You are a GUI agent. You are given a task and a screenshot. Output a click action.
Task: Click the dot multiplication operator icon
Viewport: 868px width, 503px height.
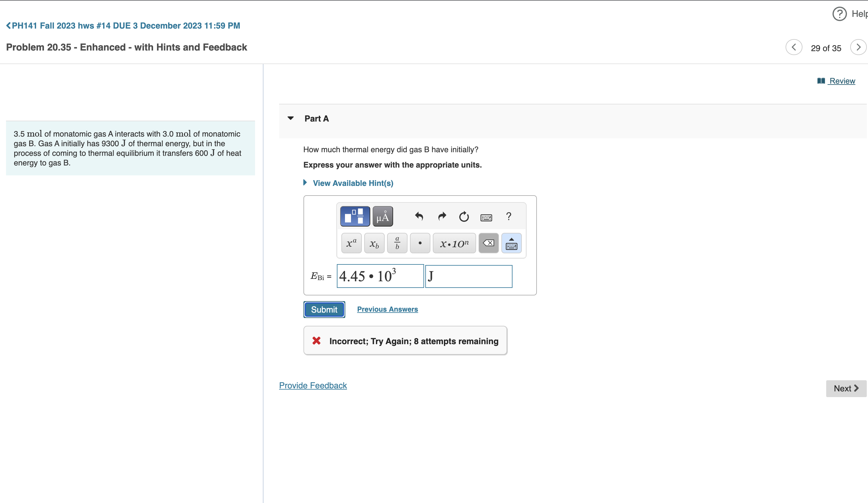click(419, 242)
